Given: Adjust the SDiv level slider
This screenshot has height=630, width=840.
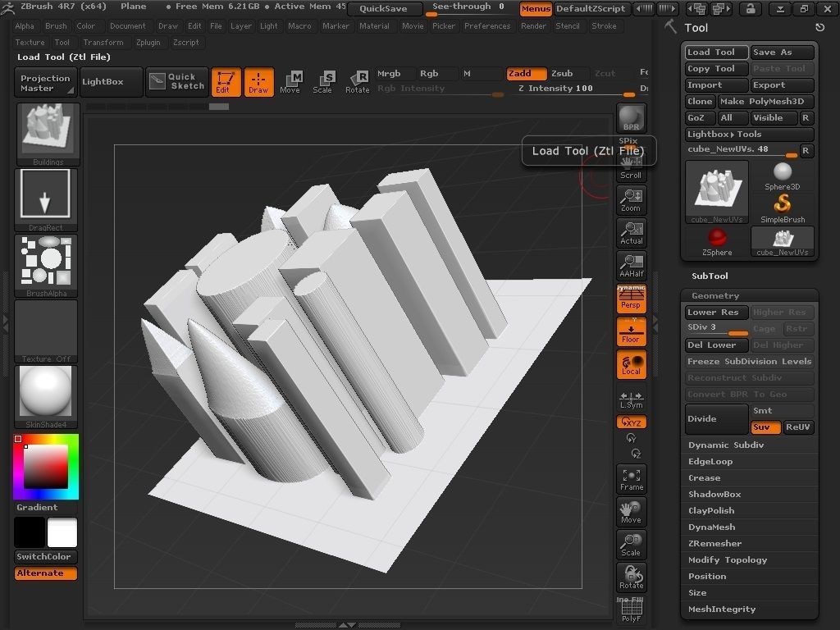Looking at the screenshot, I should [716, 328].
